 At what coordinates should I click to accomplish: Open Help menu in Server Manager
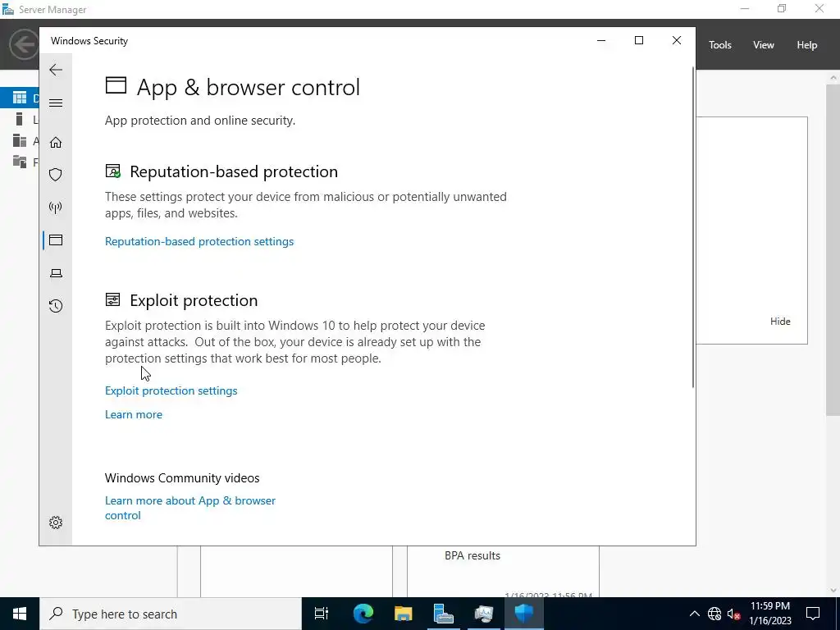807,45
